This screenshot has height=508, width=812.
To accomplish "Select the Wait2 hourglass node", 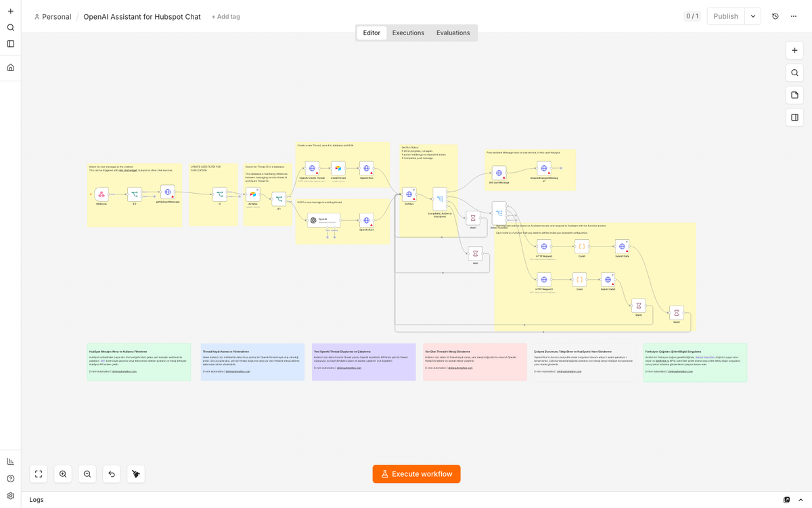I will coord(677,313).
